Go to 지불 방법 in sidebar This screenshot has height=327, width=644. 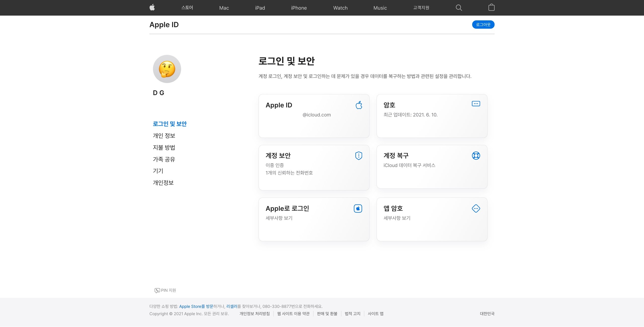(x=164, y=148)
